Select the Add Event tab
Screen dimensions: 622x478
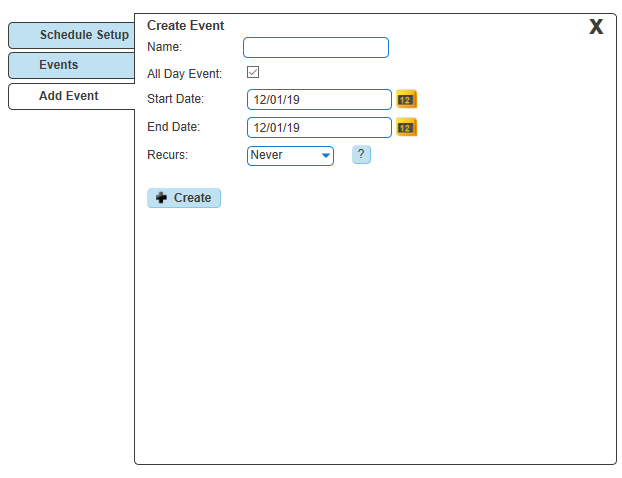coord(72,96)
